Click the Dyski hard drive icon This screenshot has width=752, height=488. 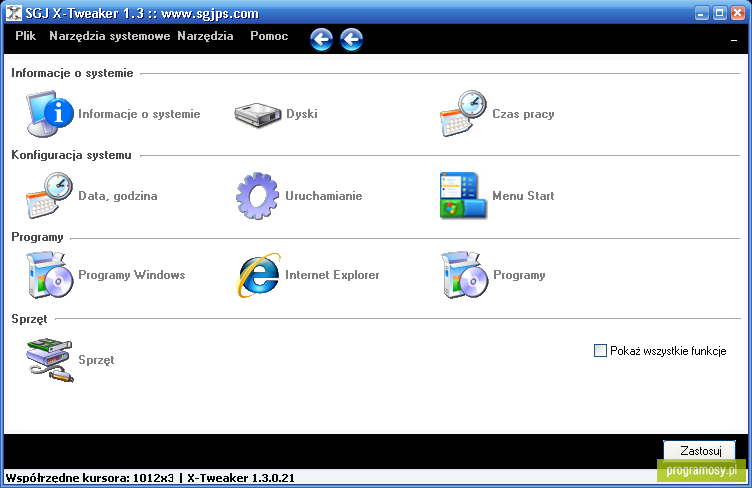pyautogui.click(x=258, y=115)
